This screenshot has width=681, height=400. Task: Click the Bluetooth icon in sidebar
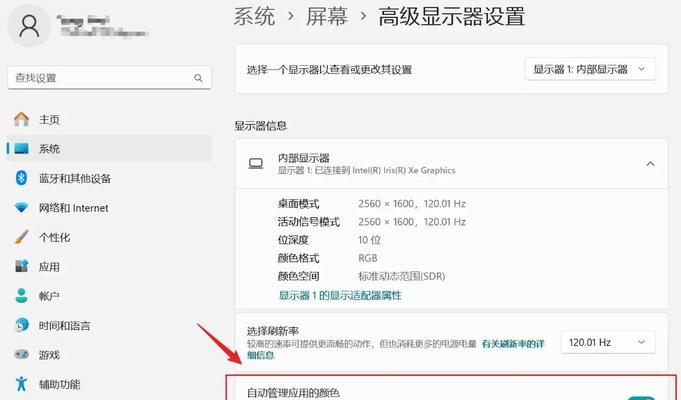point(21,178)
